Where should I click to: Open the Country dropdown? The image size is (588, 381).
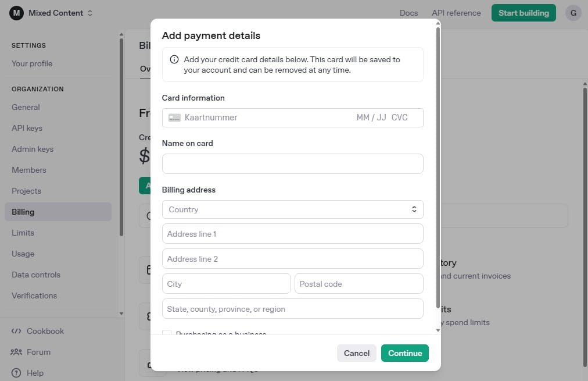(292, 209)
